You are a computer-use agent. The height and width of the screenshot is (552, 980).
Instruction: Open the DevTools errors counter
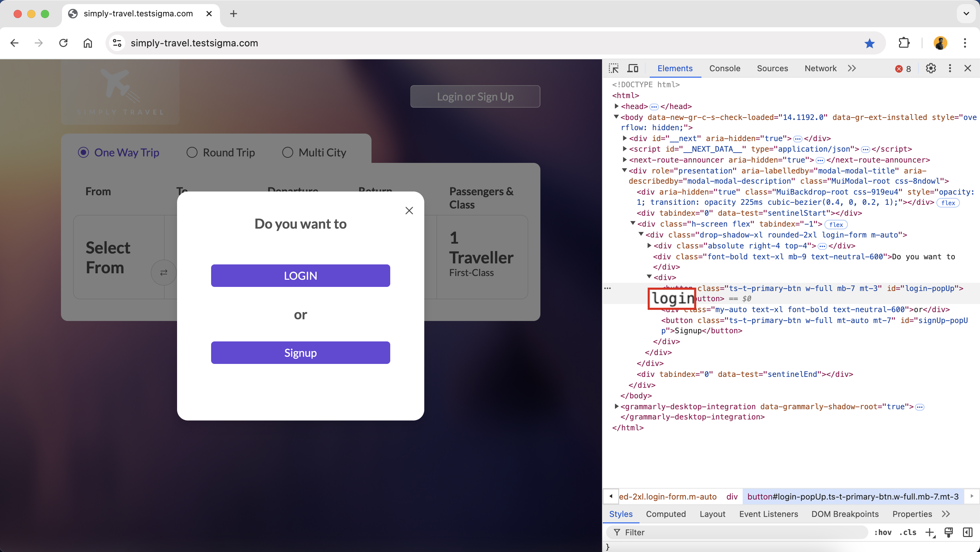coord(903,69)
